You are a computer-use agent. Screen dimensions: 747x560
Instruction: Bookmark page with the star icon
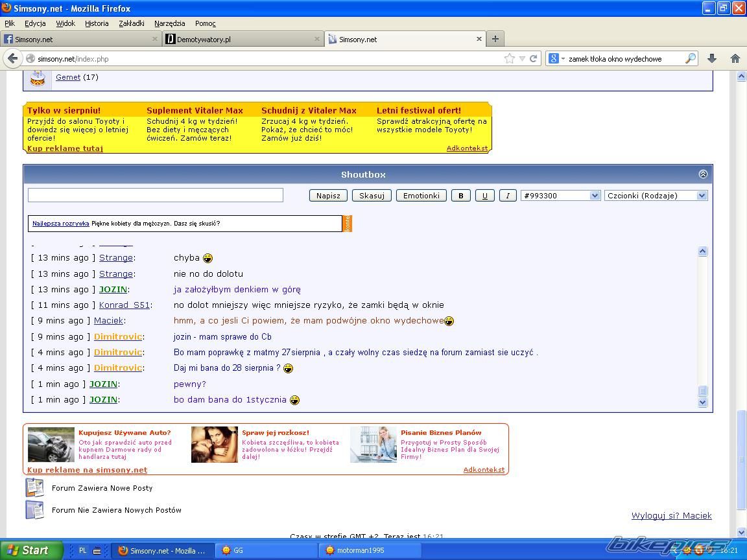click(x=510, y=58)
